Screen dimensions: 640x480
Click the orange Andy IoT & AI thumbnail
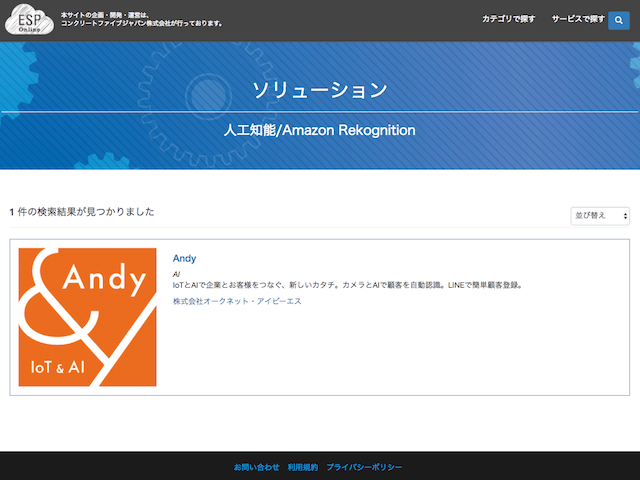pyautogui.click(x=87, y=317)
